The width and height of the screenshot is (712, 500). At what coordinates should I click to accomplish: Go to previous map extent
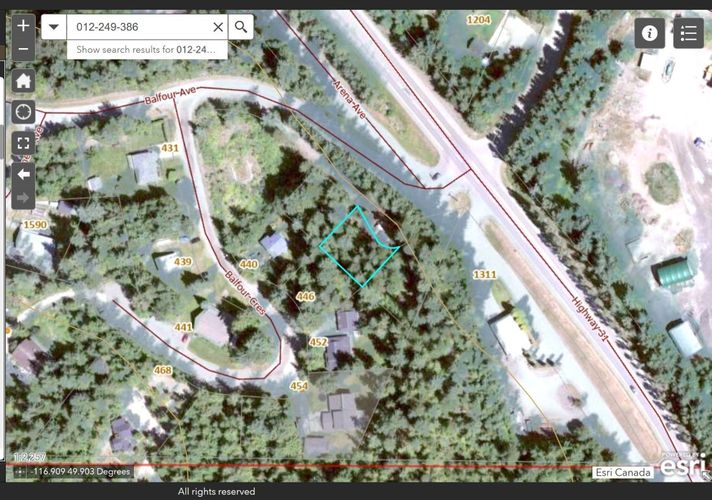(23, 173)
